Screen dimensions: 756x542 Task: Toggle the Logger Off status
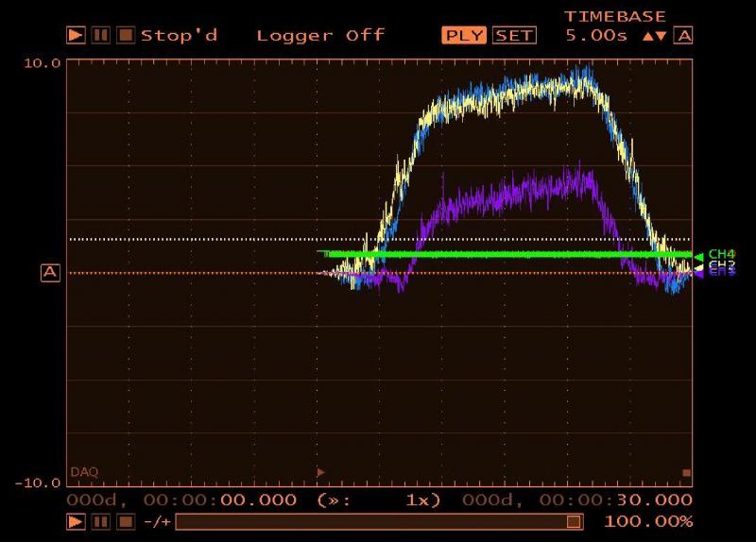[x=320, y=35]
